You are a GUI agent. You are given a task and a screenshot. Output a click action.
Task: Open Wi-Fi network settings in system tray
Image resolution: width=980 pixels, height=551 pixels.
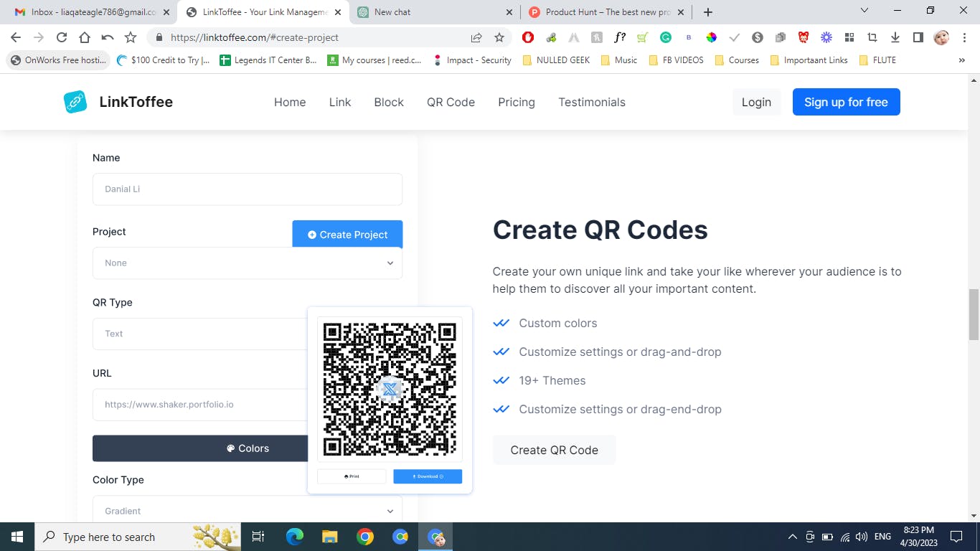pos(845,537)
